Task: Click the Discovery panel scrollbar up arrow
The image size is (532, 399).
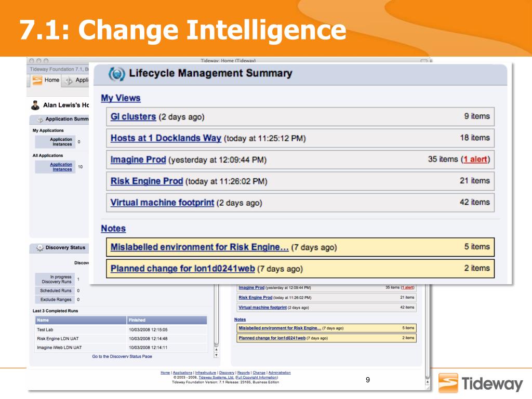Action: 216,349
